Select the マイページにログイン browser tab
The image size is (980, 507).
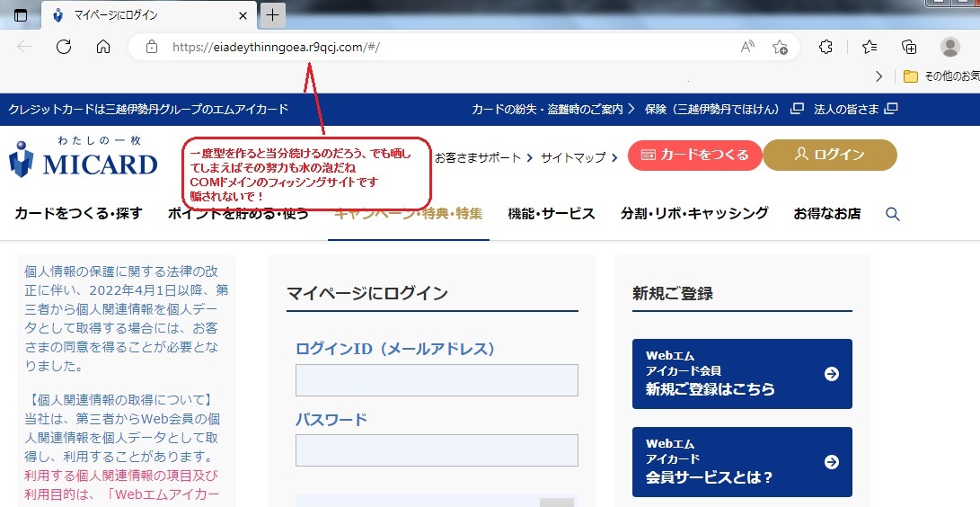[x=149, y=15]
